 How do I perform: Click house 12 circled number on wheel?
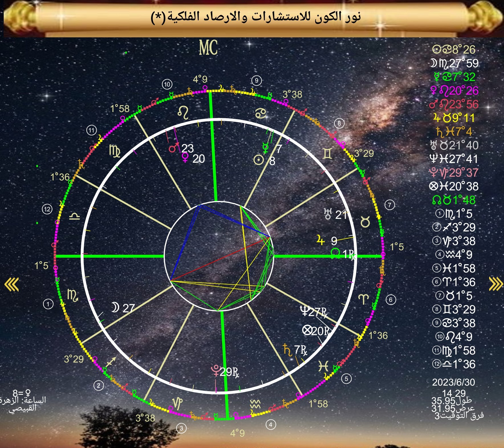(x=47, y=209)
